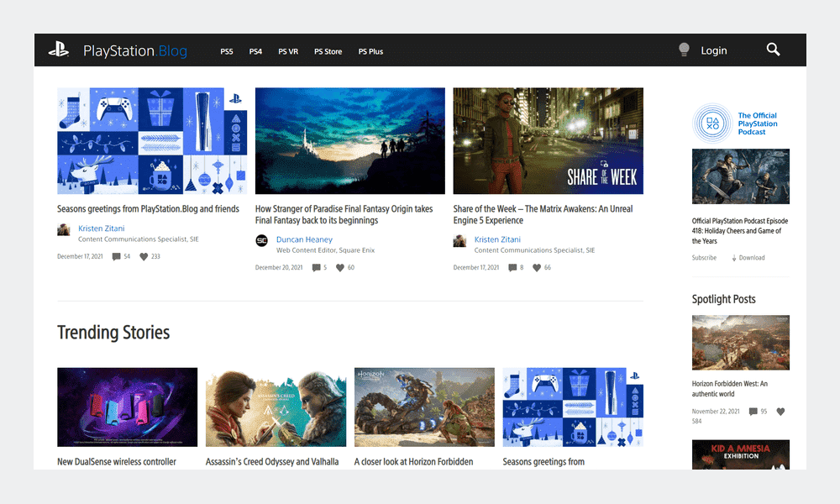840x504 pixels.
Task: Open Seasons greetings from PlayStation.Blog headline
Action: pos(148,209)
